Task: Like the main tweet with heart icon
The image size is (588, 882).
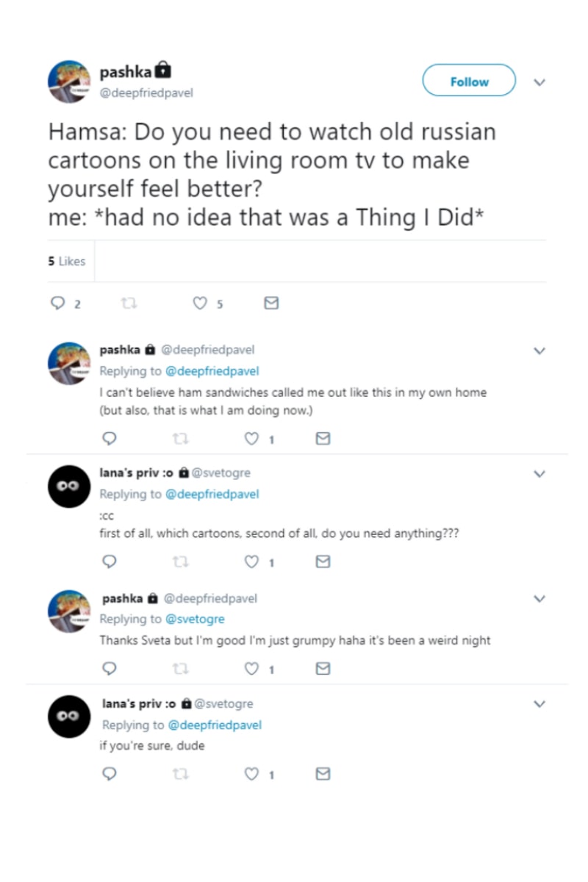Action: (x=200, y=303)
